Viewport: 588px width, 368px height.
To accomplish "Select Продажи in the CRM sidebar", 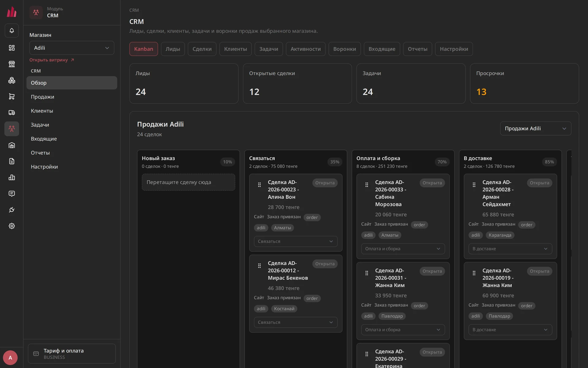I will pyautogui.click(x=72, y=97).
